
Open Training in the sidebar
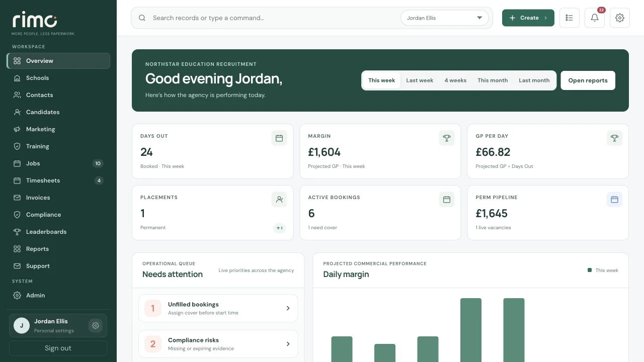pyautogui.click(x=58, y=146)
